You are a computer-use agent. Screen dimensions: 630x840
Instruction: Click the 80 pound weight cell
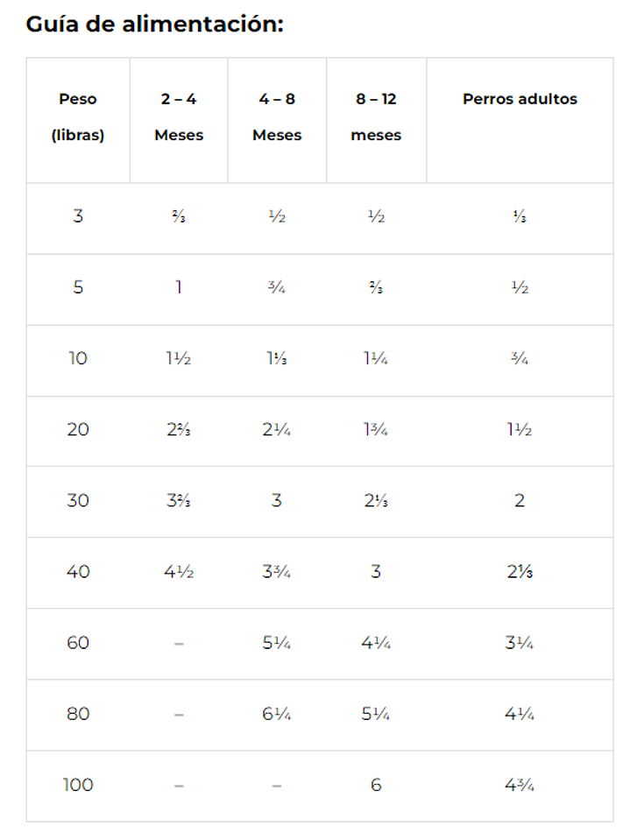coord(78,714)
